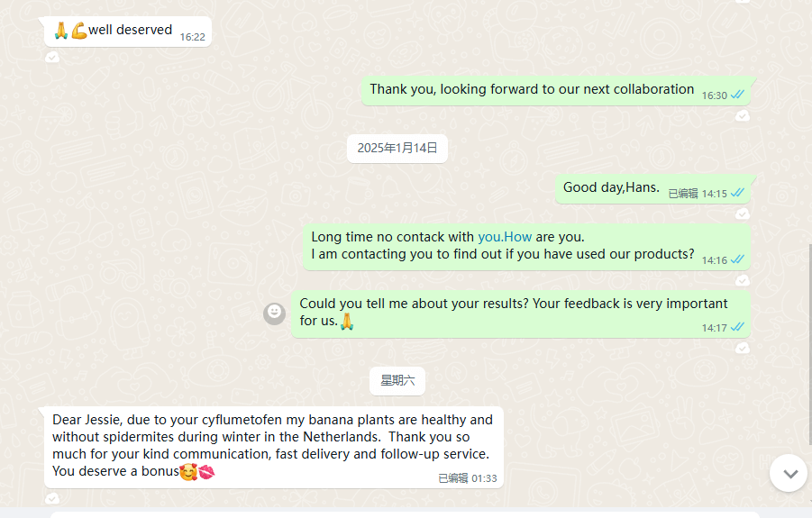Click small icon below the feedback request message
812x518 pixels.
(x=742, y=348)
